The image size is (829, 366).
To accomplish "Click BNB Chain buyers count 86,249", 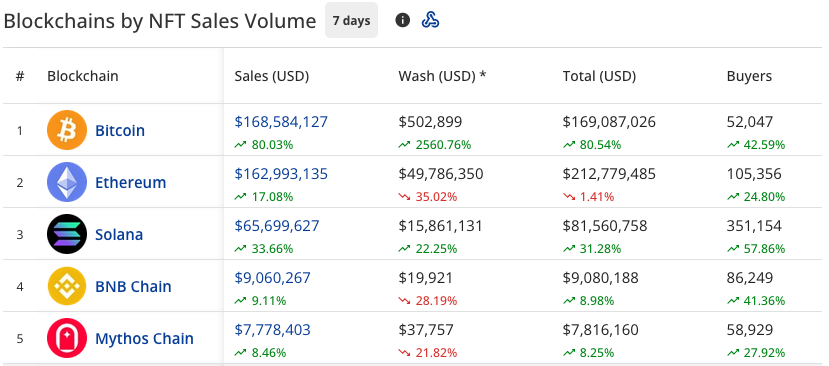I will (750, 278).
